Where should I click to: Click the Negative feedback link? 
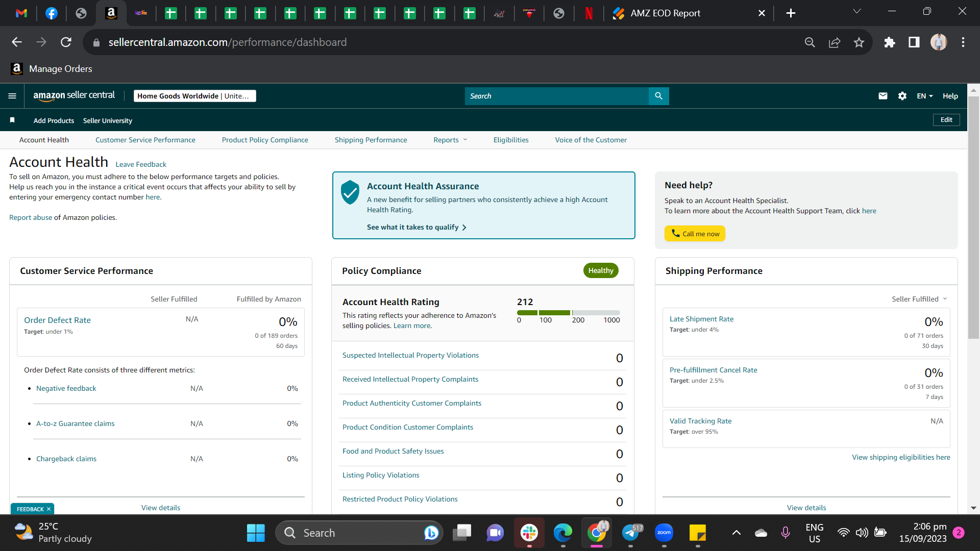(66, 389)
